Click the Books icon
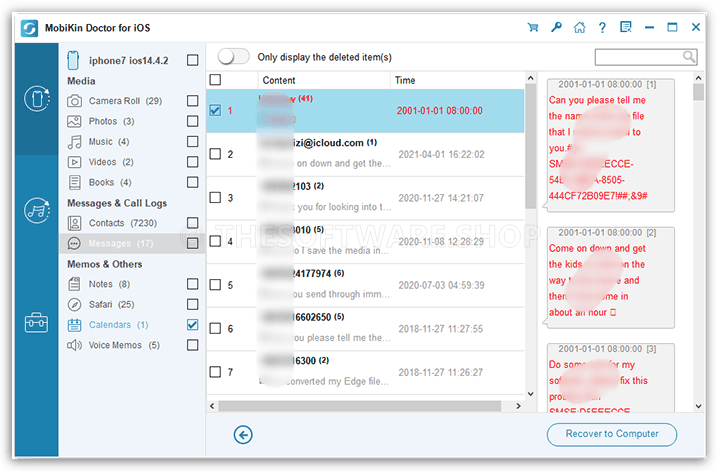This screenshot has height=471, width=719. click(74, 183)
